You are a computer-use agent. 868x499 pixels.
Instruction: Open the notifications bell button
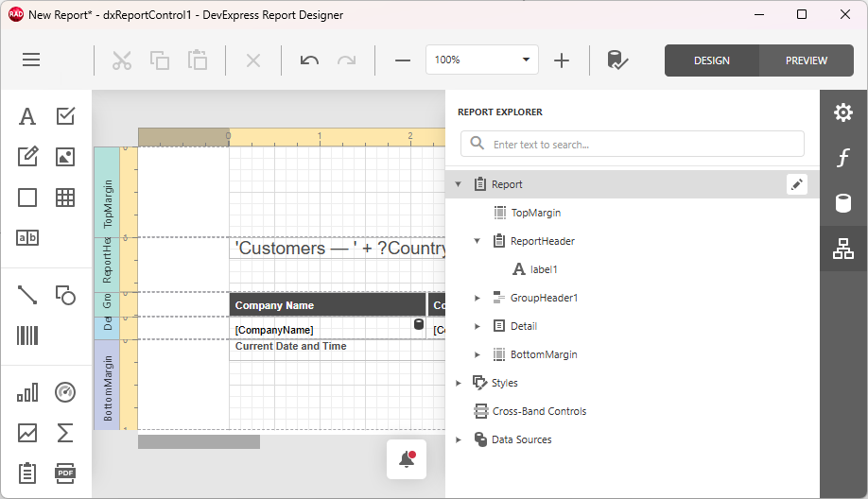pyautogui.click(x=407, y=459)
